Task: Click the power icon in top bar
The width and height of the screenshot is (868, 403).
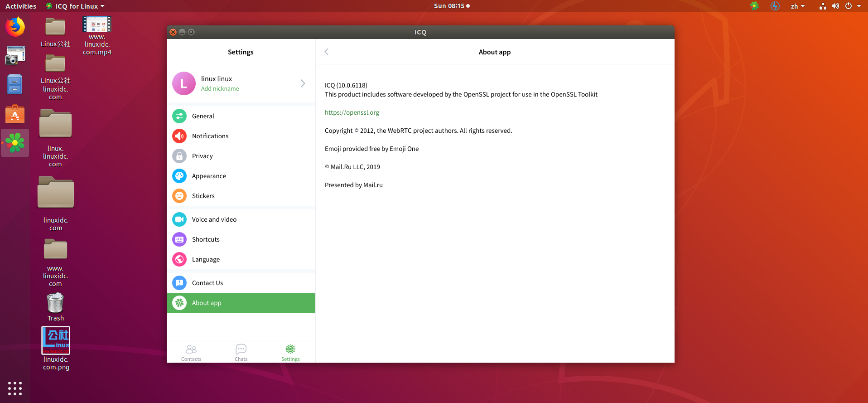Action: point(849,6)
